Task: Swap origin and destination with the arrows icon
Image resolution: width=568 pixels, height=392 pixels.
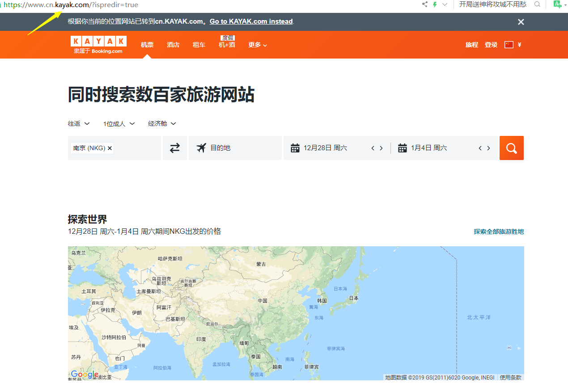Action: (175, 148)
